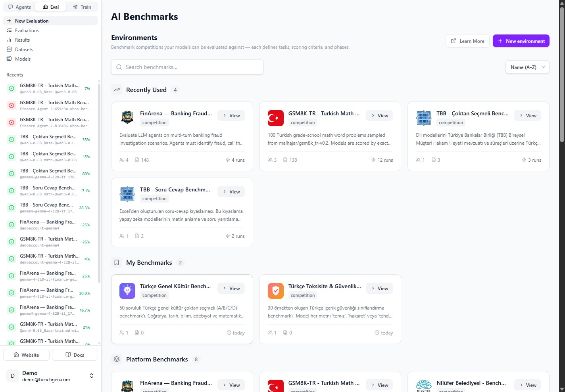Screen dimensions: 565x392
Task: Open Evaluations in the sidebar
Action: coord(50,31)
